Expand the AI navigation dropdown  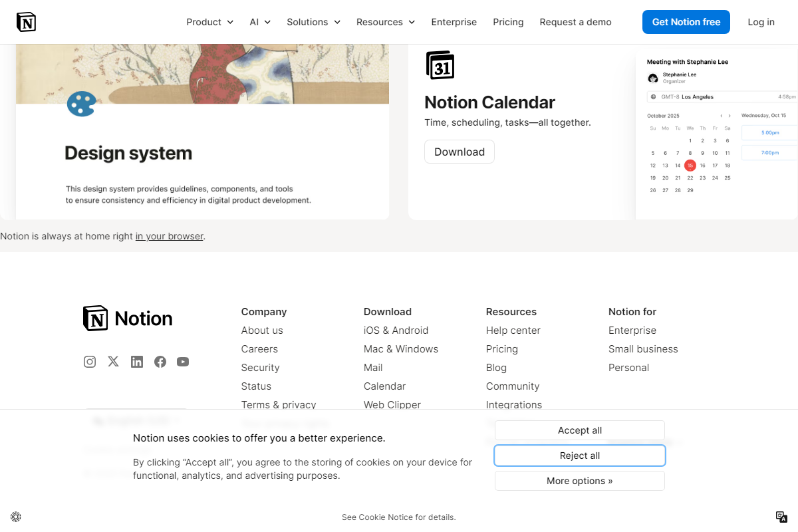(x=260, y=21)
